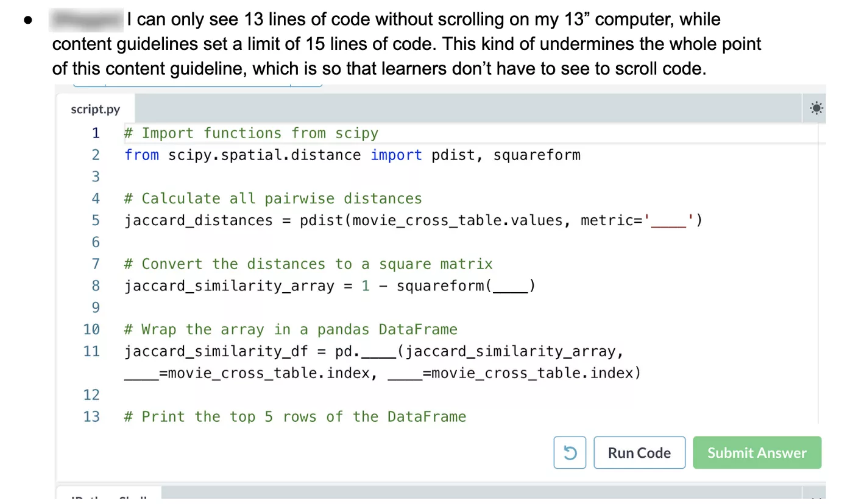853x504 pixels.
Task: Click the Submit Answer button
Action: click(x=757, y=453)
